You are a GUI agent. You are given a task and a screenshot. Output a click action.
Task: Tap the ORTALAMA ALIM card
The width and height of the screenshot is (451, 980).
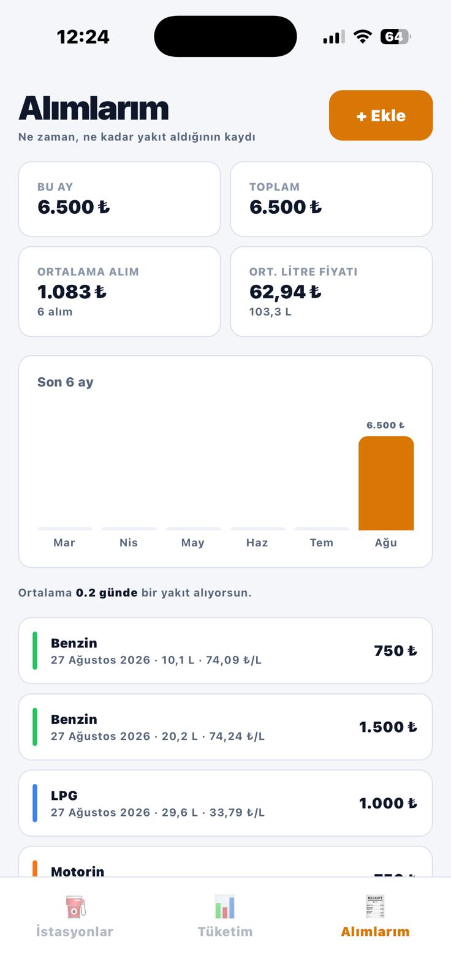[x=119, y=292]
